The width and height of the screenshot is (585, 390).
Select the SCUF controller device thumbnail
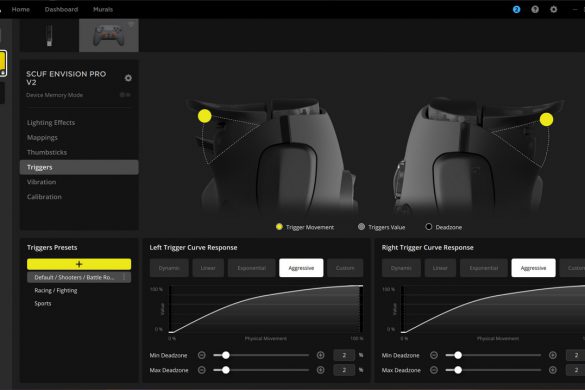[109, 35]
